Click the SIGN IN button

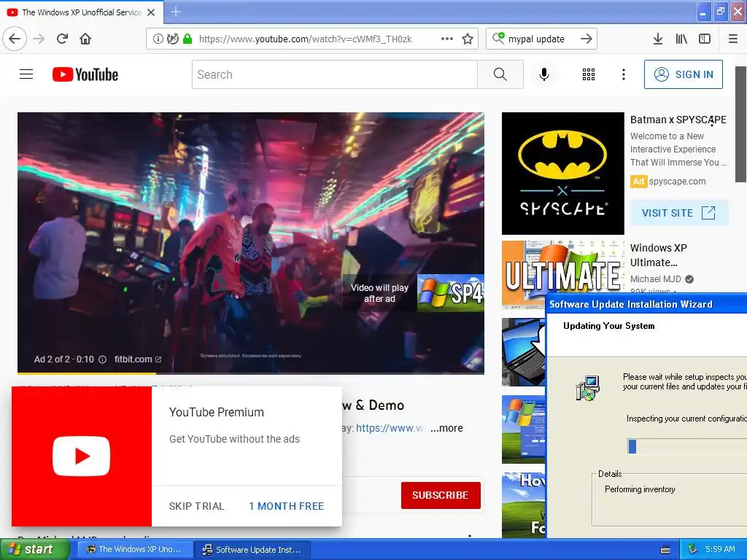tap(683, 74)
